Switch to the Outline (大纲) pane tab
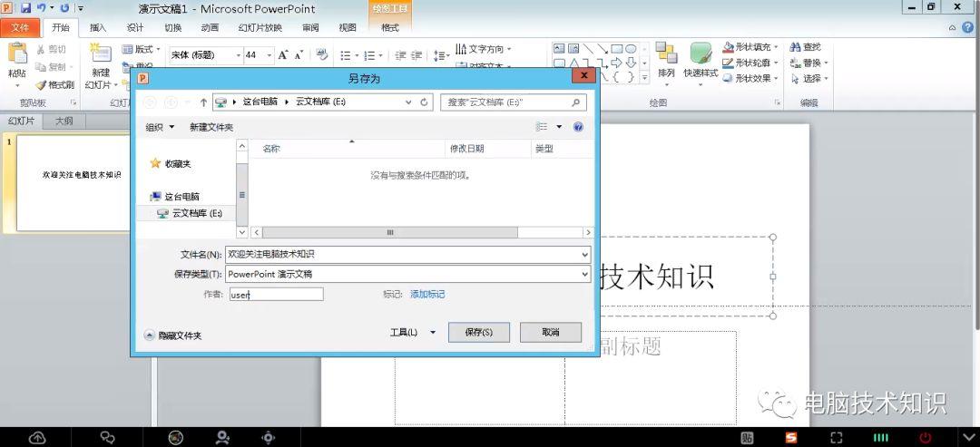 (x=64, y=121)
